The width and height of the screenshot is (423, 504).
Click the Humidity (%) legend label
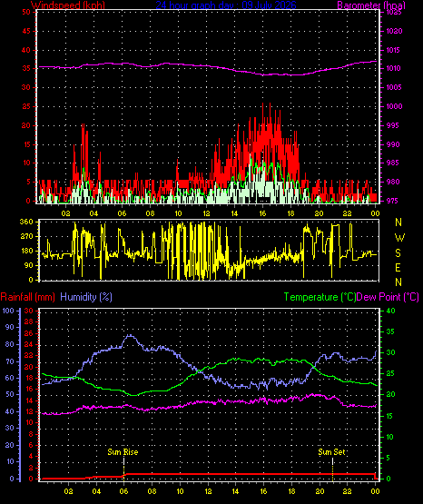[x=86, y=297]
